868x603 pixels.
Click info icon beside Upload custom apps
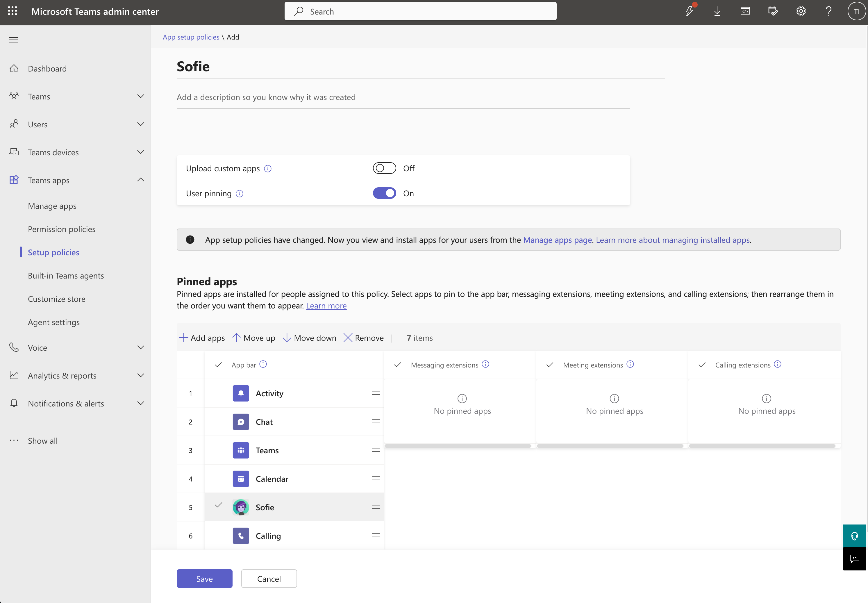point(268,169)
